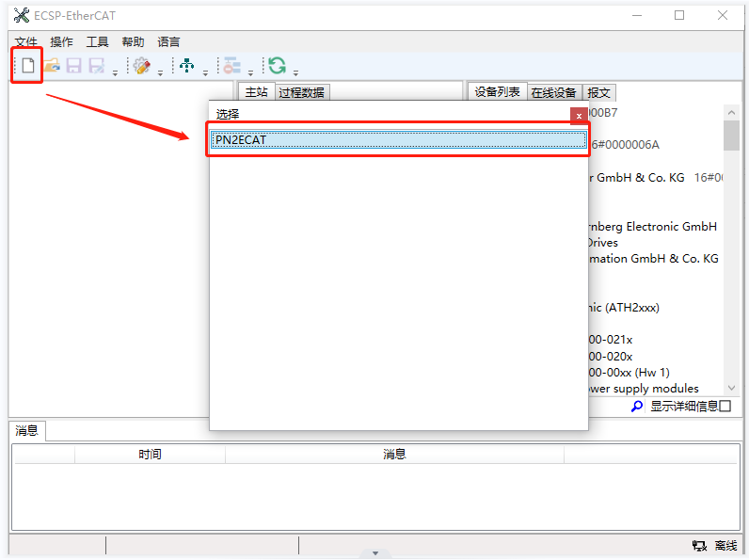Click the Save project disk icon
Viewport: 749px width, 560px height.
tap(73, 66)
